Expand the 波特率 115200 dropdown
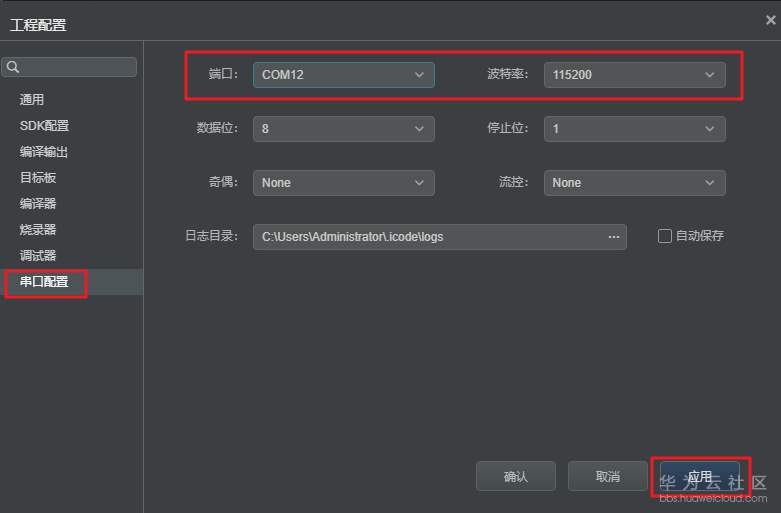The image size is (781, 513). tap(635, 75)
